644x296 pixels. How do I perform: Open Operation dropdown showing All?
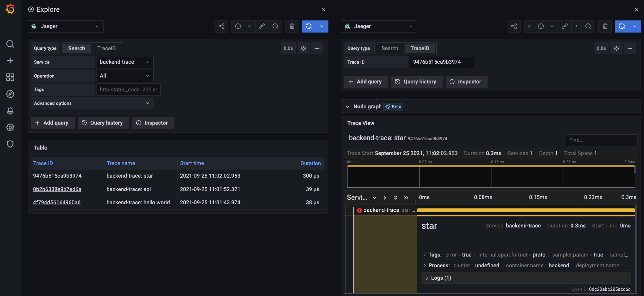(125, 76)
